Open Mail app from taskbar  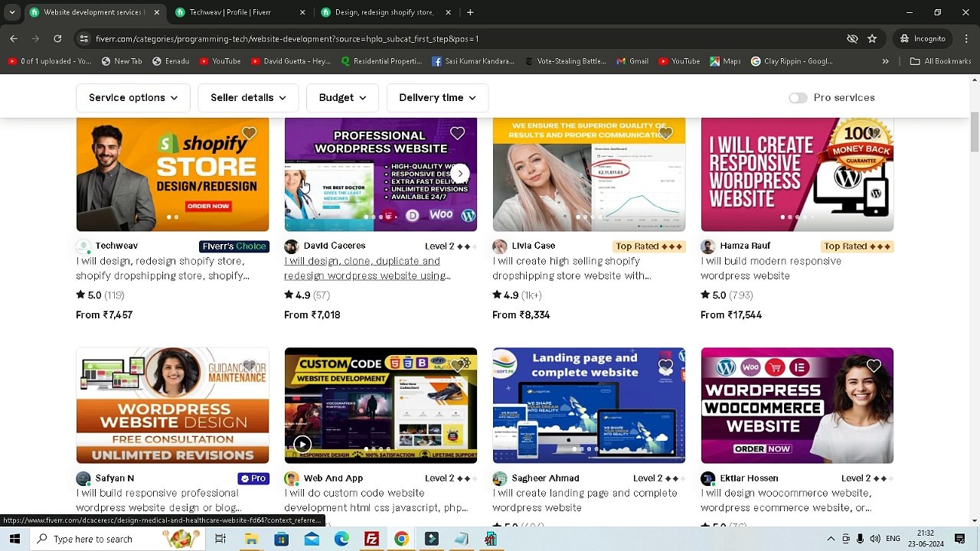click(x=312, y=539)
